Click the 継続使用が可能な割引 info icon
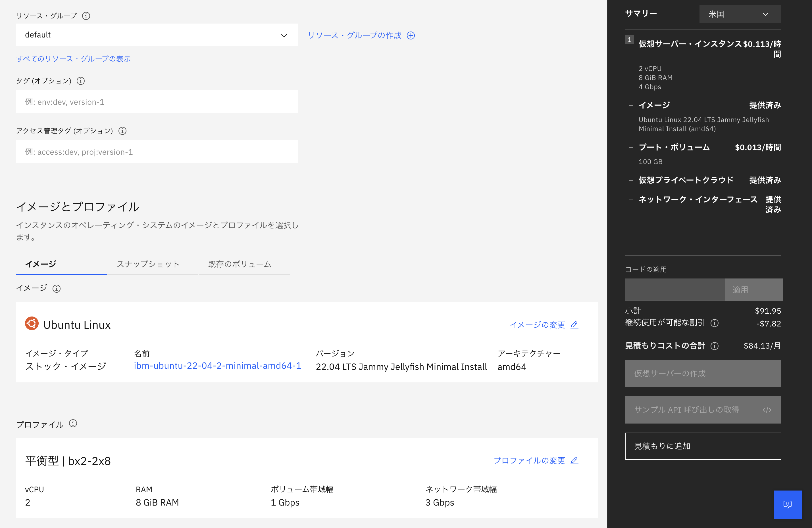The image size is (812, 528). [x=715, y=323]
